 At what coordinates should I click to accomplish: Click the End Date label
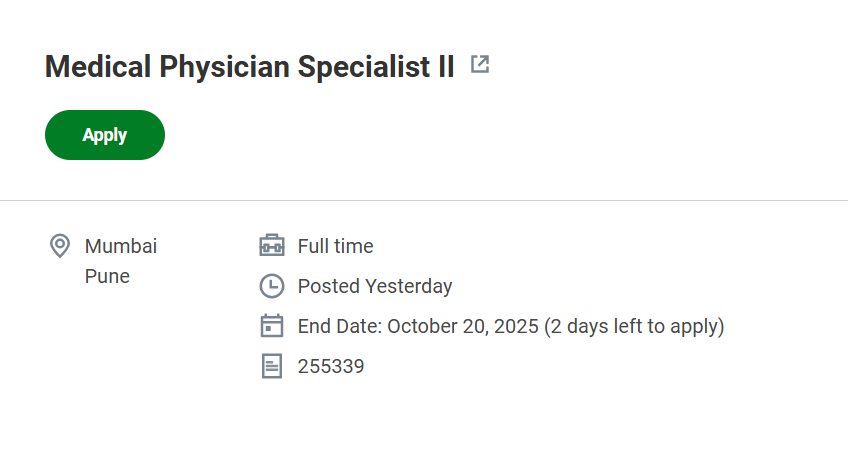[340, 326]
